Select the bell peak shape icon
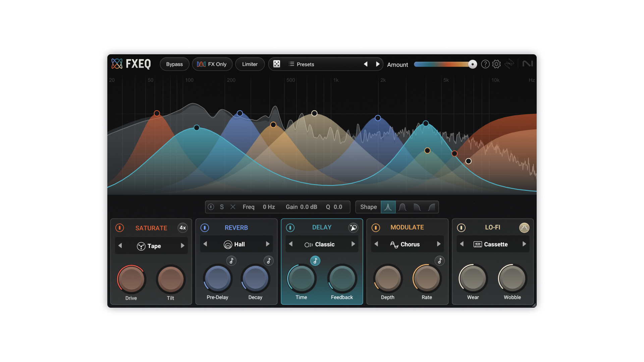The image size is (644, 362). tap(388, 207)
